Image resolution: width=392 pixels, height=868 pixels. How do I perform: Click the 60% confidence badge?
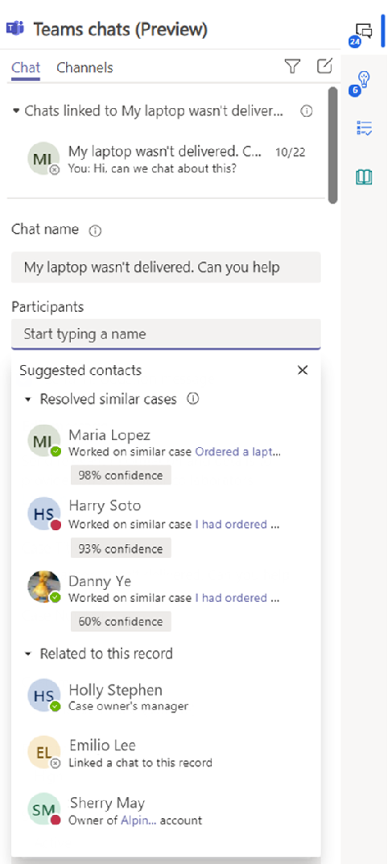pyautogui.click(x=121, y=621)
